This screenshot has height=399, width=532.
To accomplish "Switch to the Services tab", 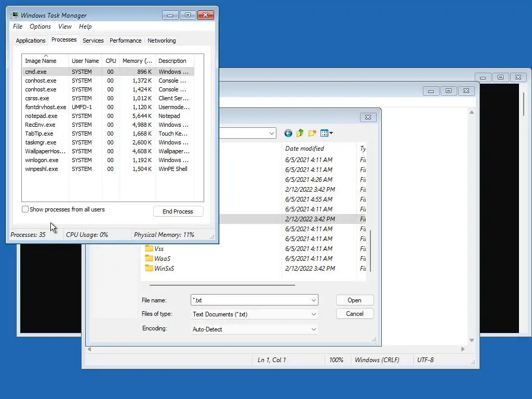I will 93,41.
